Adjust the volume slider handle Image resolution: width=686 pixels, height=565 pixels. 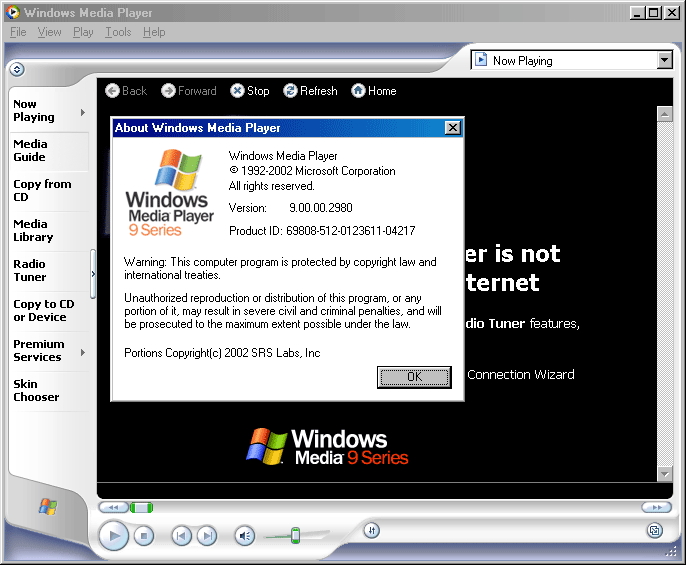(x=295, y=535)
